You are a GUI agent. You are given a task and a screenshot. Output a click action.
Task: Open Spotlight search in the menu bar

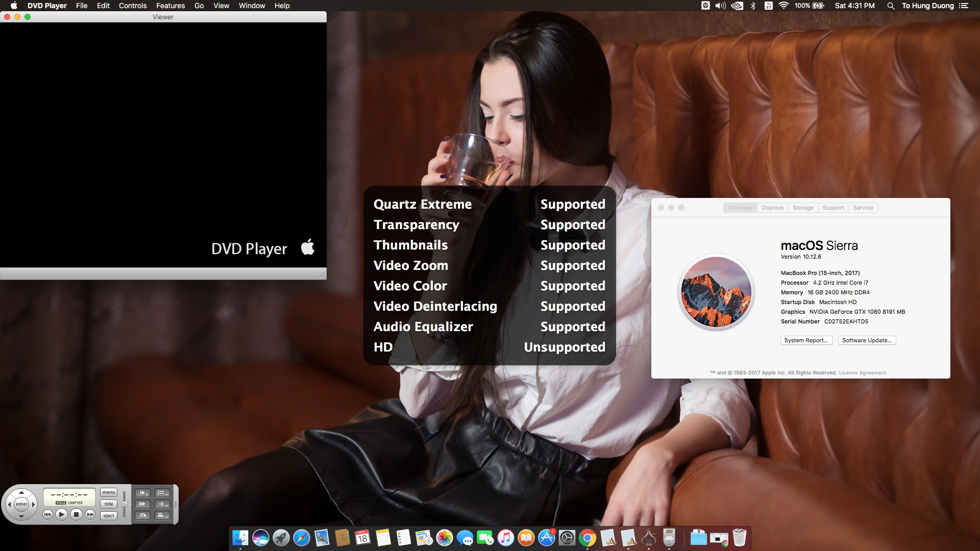click(x=891, y=6)
